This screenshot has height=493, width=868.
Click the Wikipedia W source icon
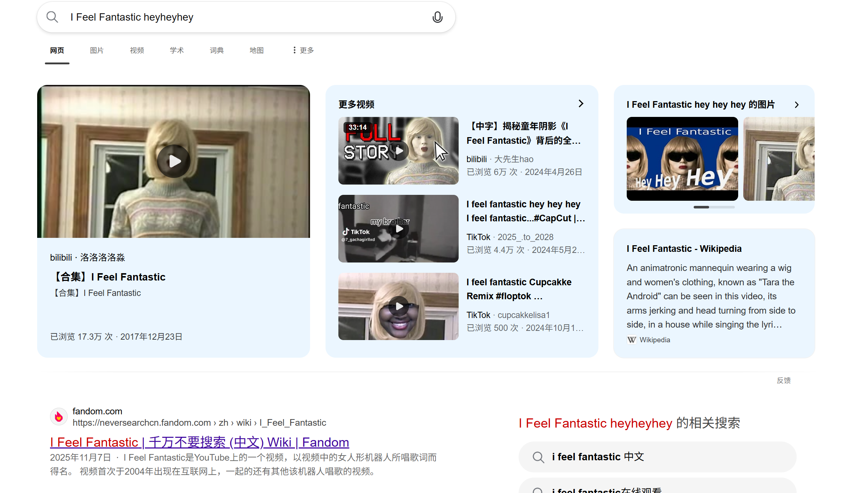(x=632, y=340)
